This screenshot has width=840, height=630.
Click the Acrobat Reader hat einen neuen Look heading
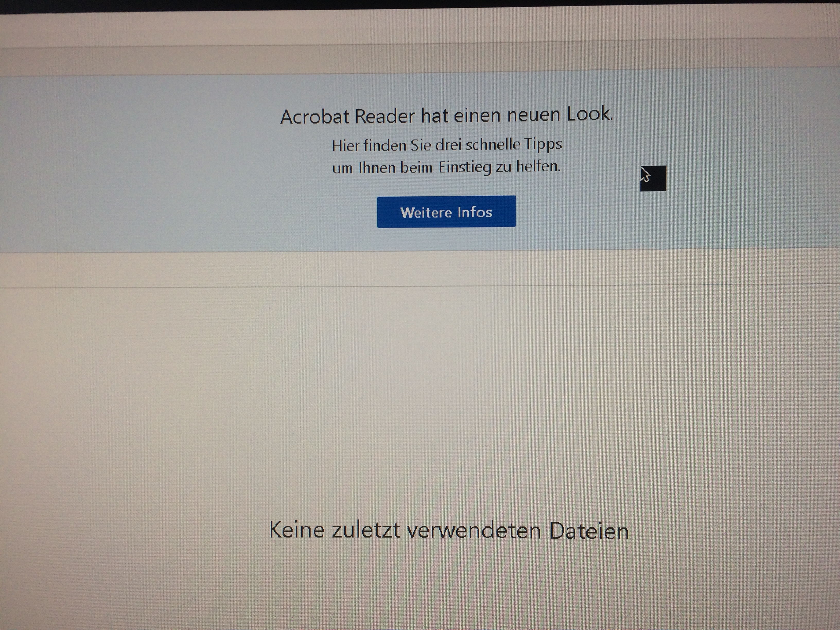[x=446, y=116]
